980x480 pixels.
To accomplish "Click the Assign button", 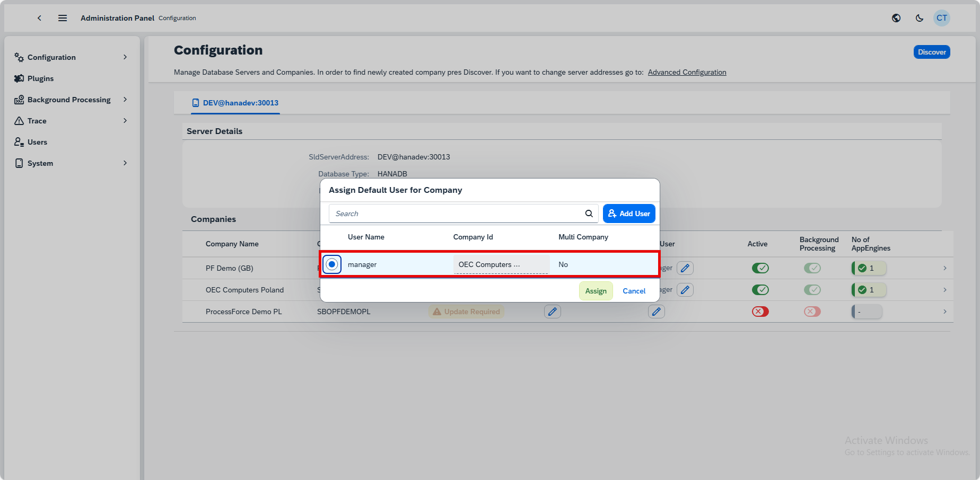I will 596,290.
